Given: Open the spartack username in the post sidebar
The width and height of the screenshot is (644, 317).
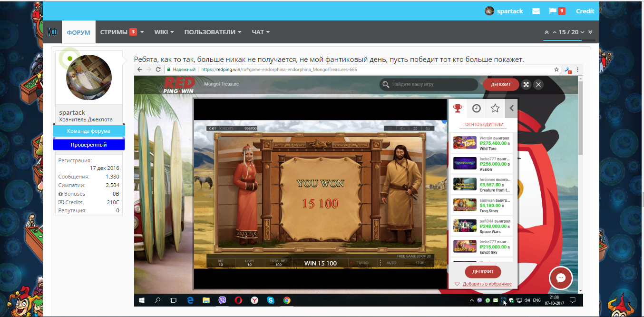Looking at the screenshot, I should click(72, 112).
